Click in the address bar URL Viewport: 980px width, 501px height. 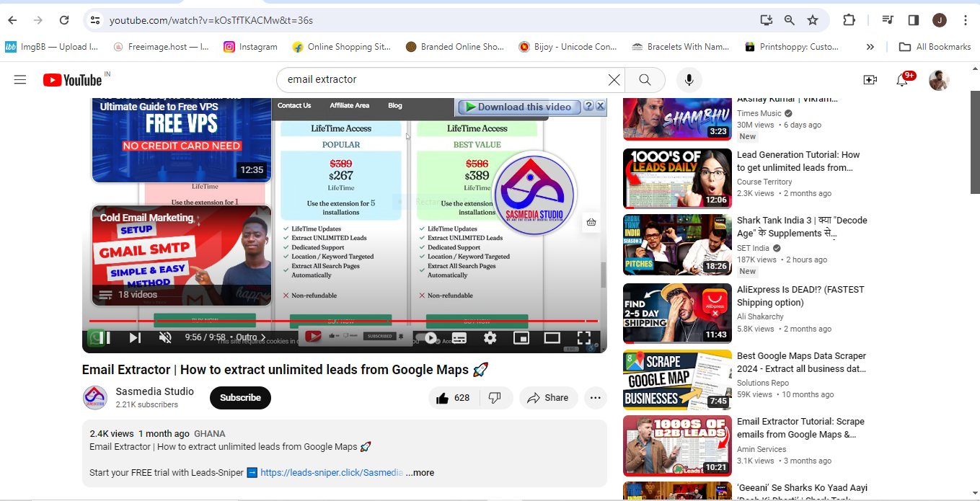pyautogui.click(x=211, y=20)
